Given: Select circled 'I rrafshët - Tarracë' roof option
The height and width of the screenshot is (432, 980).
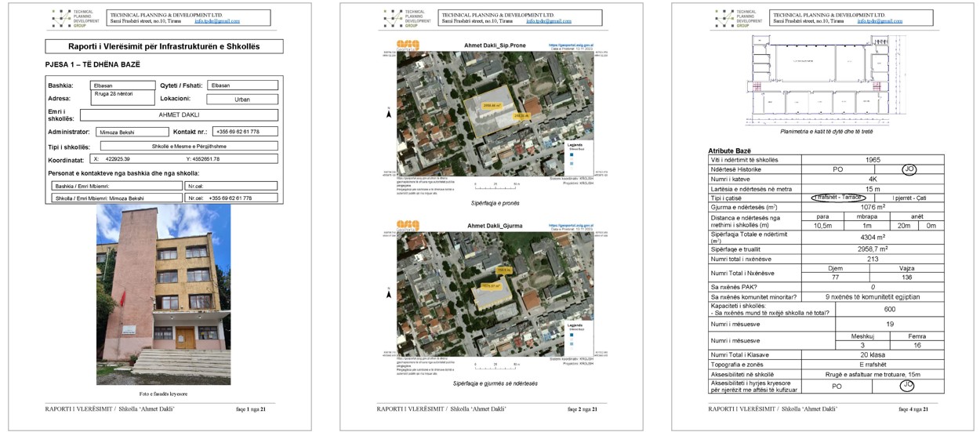Looking at the screenshot, I should pos(839,198).
